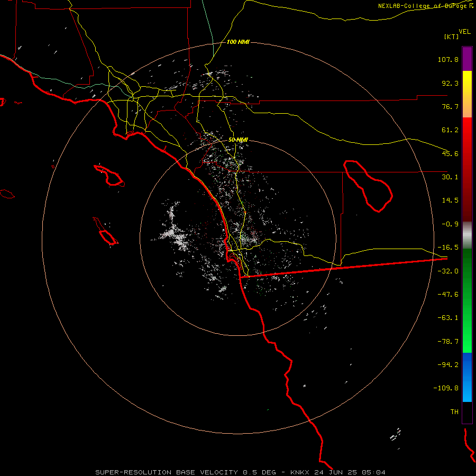476x476 pixels.
Task: Select the 45.6 scale label
Action: [x=450, y=153]
